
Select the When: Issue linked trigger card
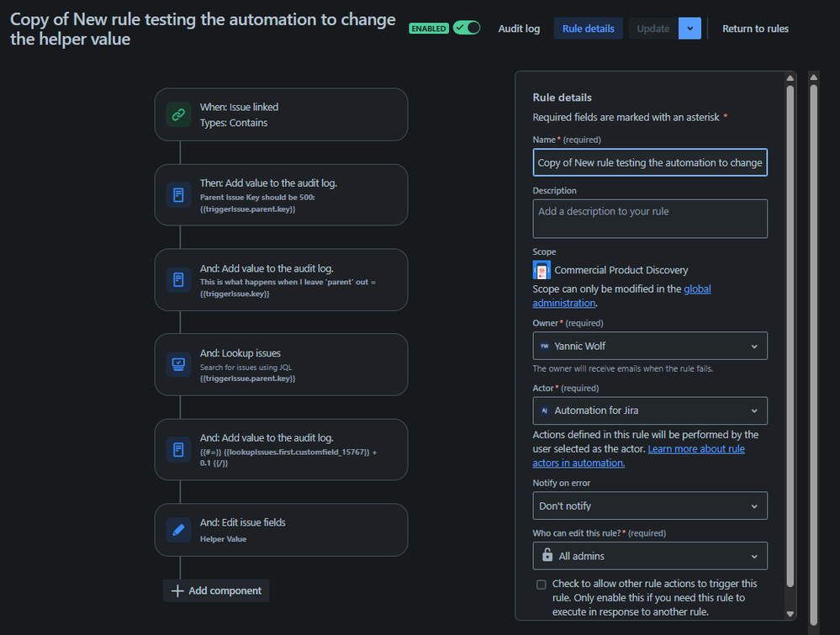pos(281,114)
